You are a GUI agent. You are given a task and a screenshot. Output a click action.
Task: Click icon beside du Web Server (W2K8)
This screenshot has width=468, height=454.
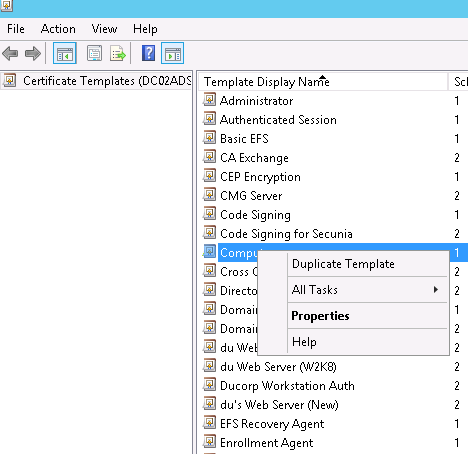(x=209, y=365)
